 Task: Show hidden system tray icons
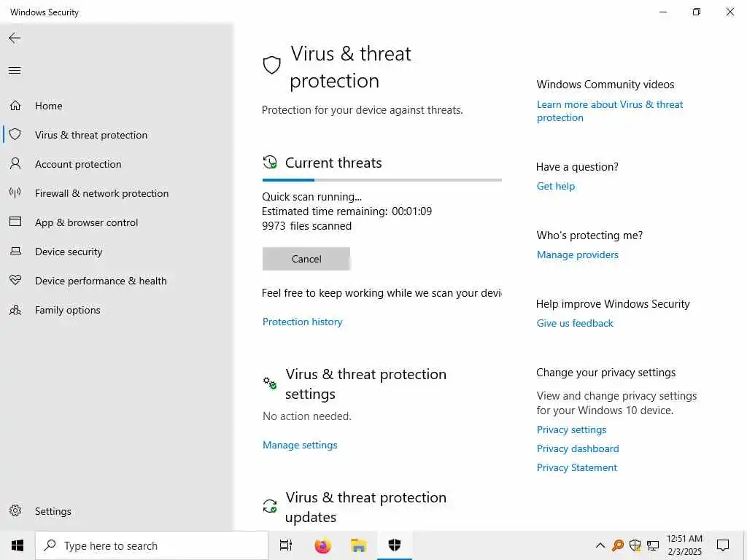(x=600, y=545)
